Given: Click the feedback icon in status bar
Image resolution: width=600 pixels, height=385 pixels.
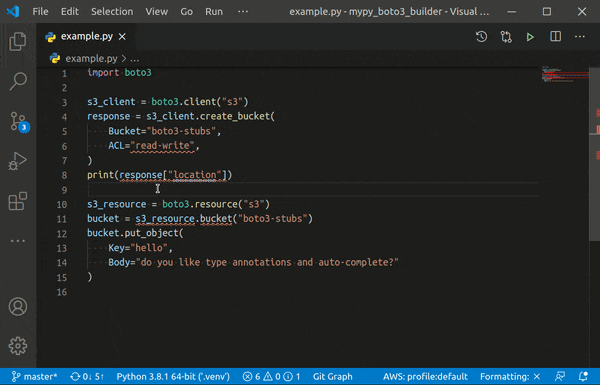Looking at the screenshot, I should tap(560, 377).
